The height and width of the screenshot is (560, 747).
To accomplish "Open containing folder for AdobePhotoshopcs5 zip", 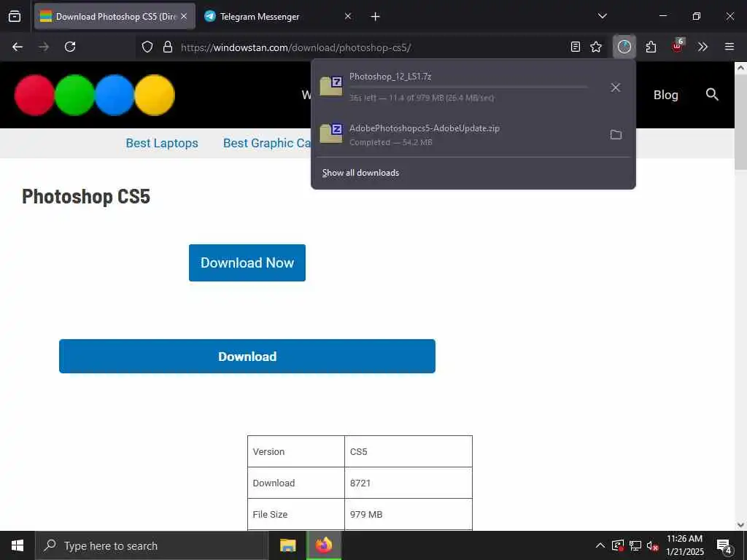I will click(x=616, y=135).
